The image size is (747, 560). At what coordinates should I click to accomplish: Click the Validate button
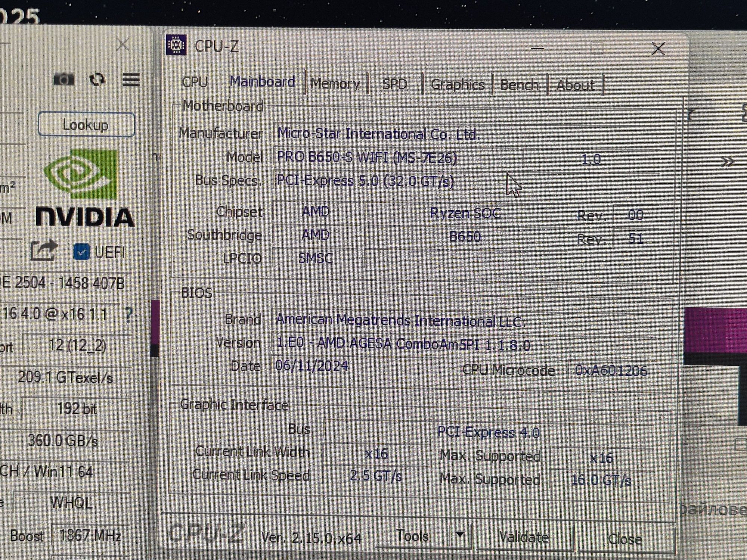[x=524, y=537]
